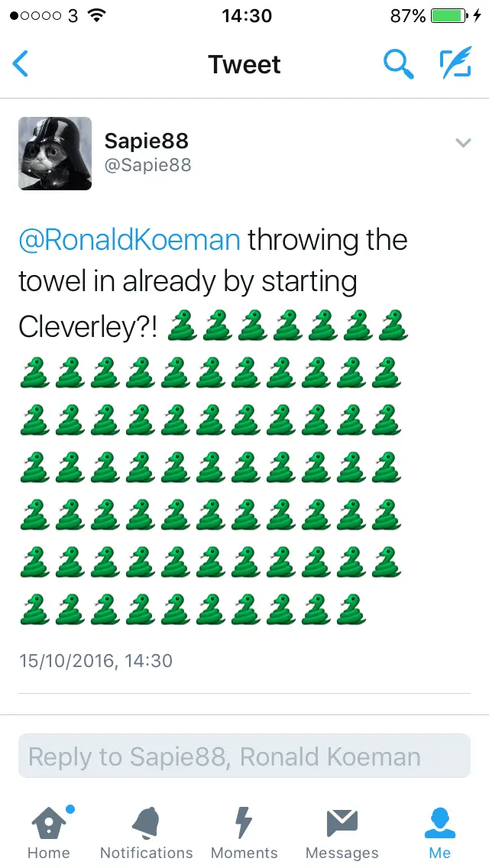Screen dimensions: 489x868
Task: Tap the Reply to Sapie88 field
Action: (x=244, y=756)
